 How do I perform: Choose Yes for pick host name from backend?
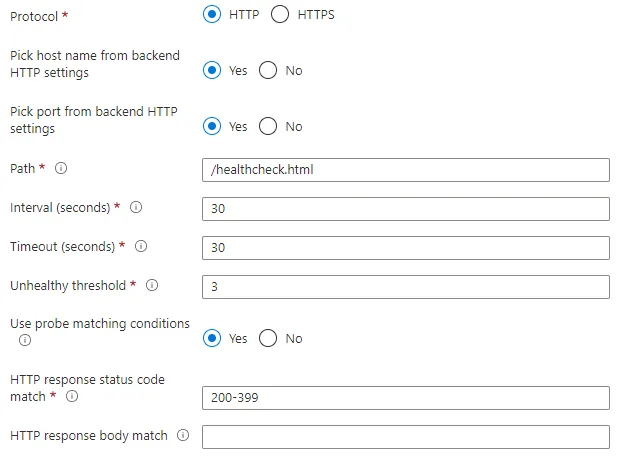tap(211, 71)
